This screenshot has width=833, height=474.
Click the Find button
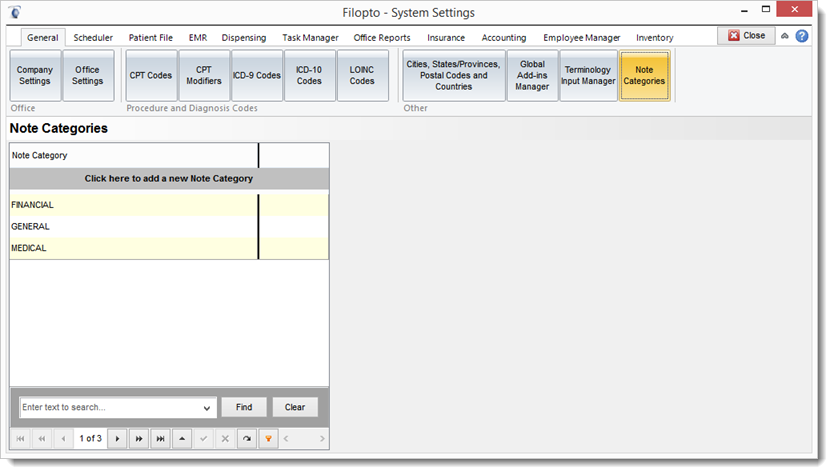[244, 408]
